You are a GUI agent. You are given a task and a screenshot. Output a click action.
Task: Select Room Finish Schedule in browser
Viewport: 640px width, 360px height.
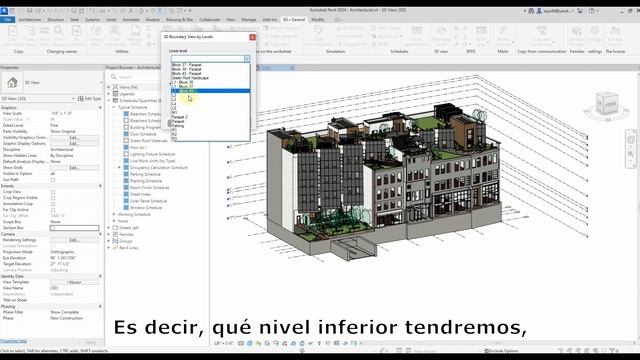149,188
